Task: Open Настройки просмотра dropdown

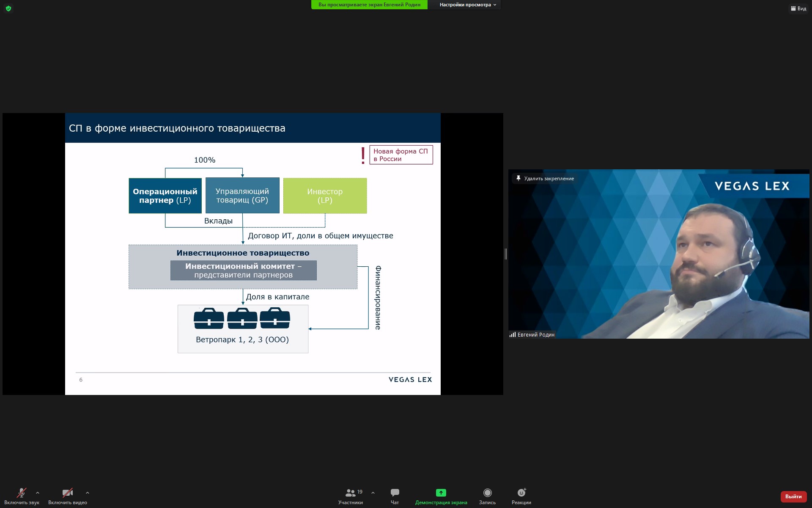Action: pyautogui.click(x=467, y=5)
